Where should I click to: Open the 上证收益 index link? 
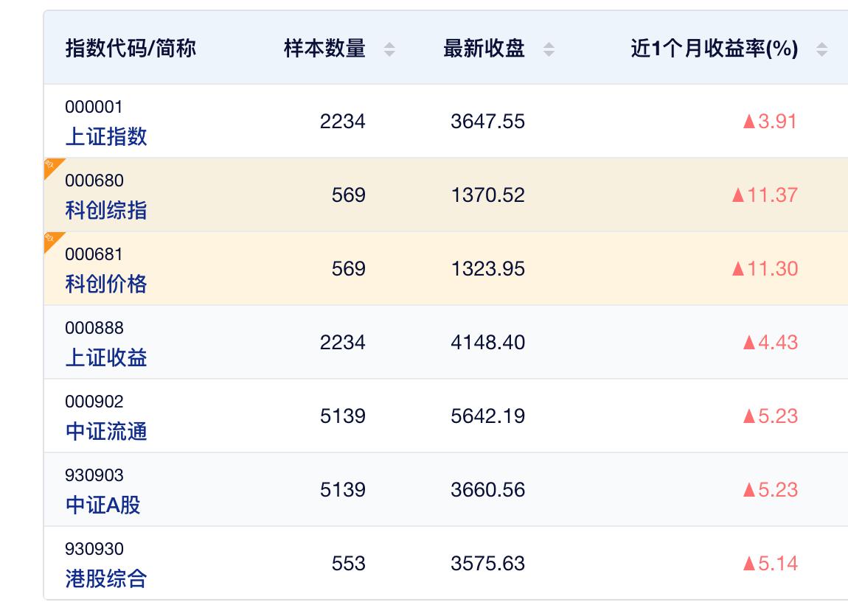106,357
